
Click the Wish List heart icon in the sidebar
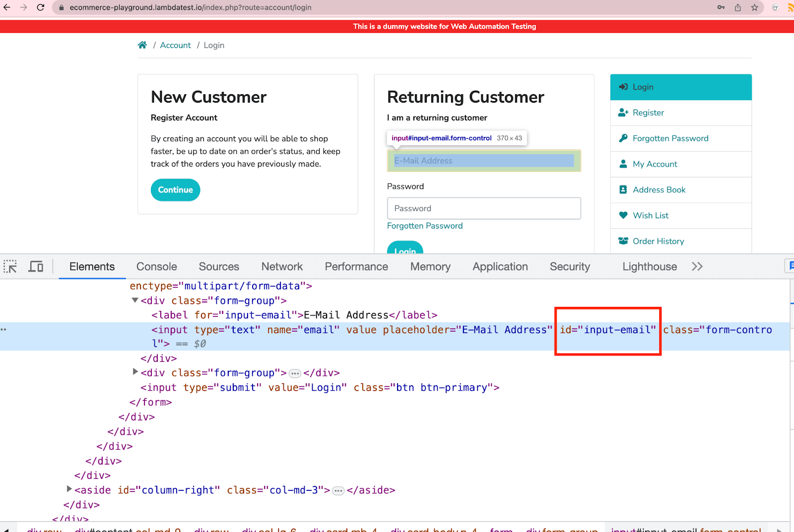coord(623,215)
